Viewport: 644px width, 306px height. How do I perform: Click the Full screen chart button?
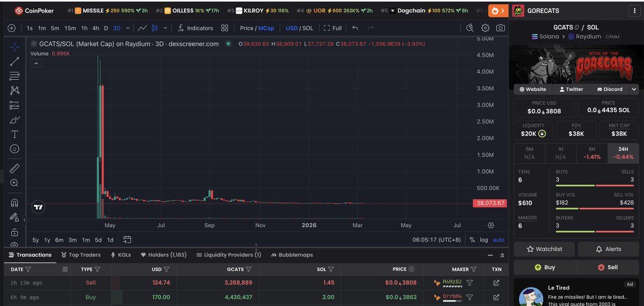(333, 28)
